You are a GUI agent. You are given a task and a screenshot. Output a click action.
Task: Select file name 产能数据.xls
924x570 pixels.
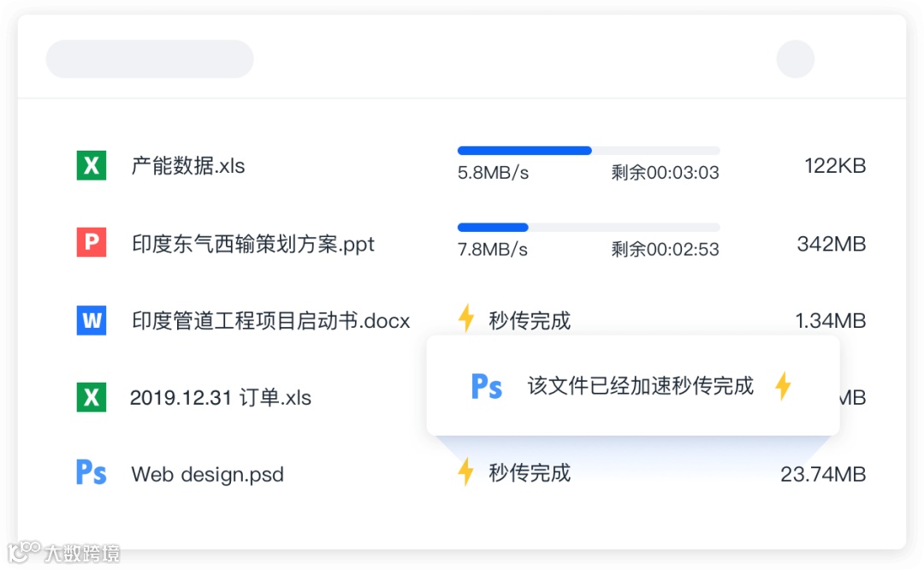pyautogui.click(x=188, y=166)
